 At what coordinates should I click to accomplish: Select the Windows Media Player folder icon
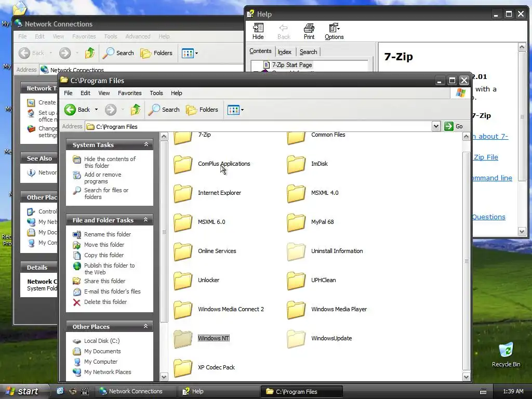[x=296, y=310]
